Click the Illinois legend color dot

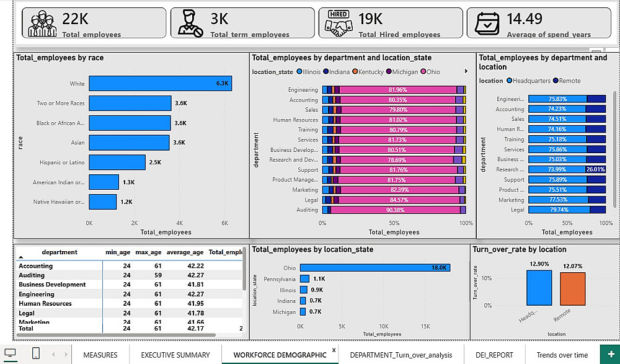coord(299,71)
